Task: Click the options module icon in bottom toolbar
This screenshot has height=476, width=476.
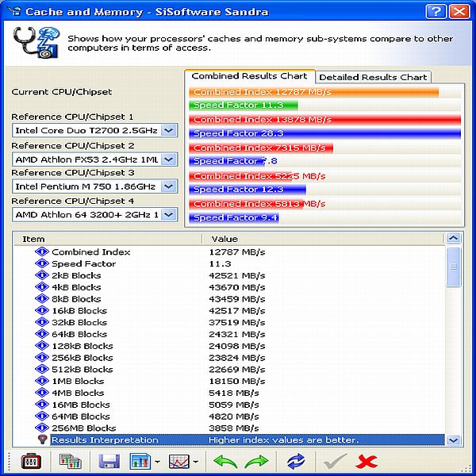Action: pyautogui.click(x=31, y=462)
